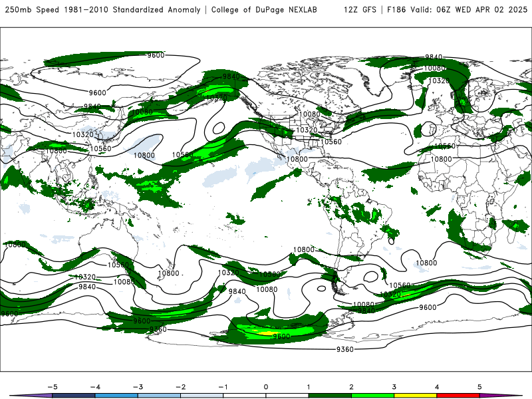Click the '0' colorbar label
Screen dimensions: 532x399
click(x=266, y=387)
